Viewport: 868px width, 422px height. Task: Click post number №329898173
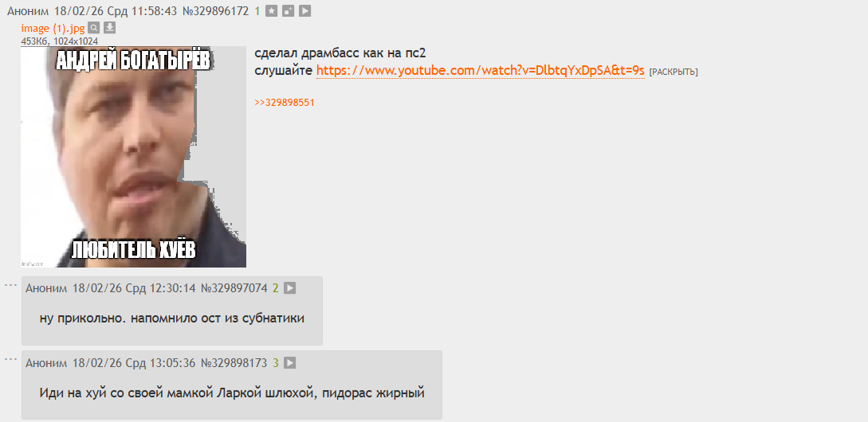coord(234,363)
